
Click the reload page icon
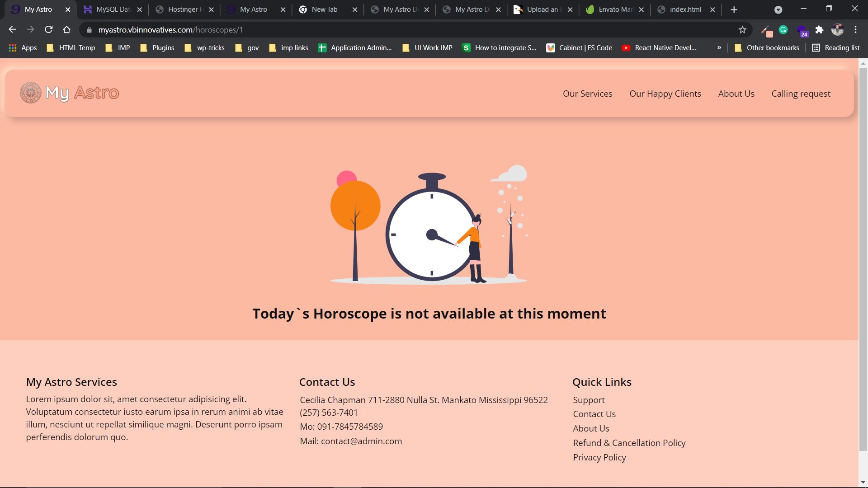click(49, 30)
